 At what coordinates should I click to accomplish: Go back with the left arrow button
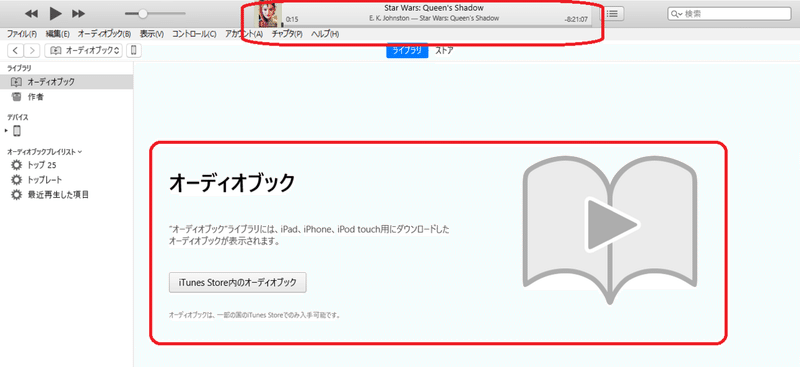16,50
